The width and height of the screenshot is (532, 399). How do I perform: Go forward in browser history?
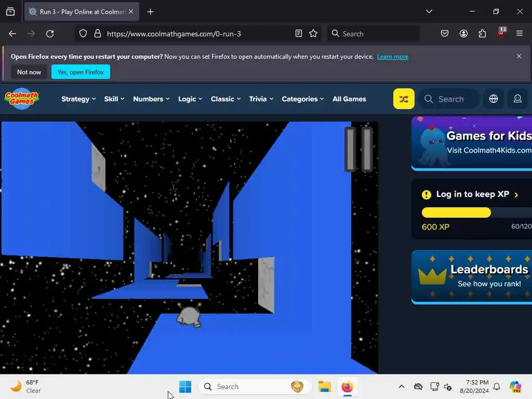31,34
